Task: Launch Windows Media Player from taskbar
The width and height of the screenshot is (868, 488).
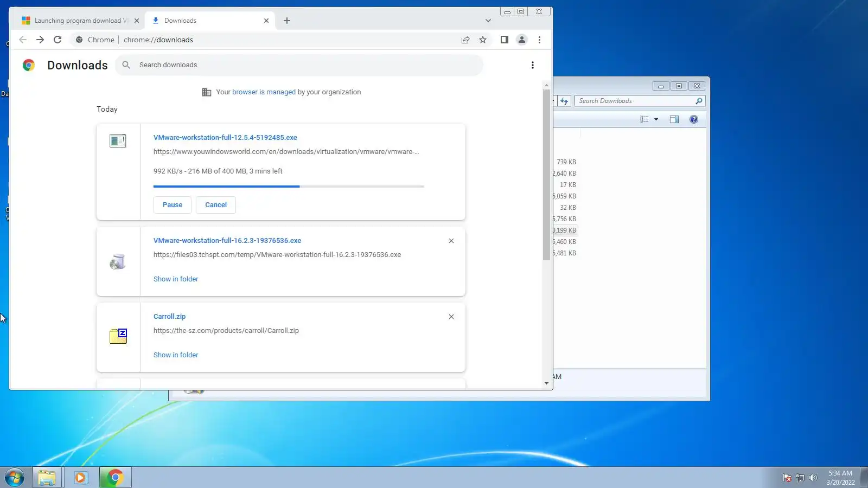Action: (x=81, y=478)
